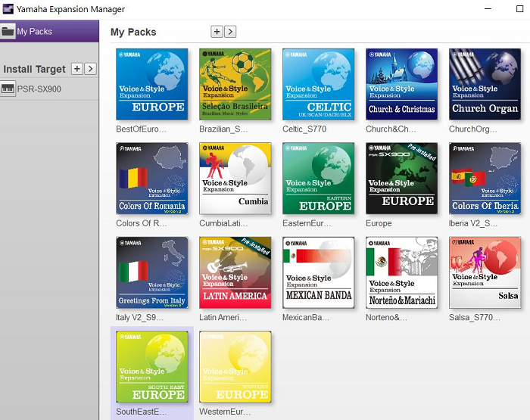Click the Church&Ch... pack name label

[x=391, y=129]
